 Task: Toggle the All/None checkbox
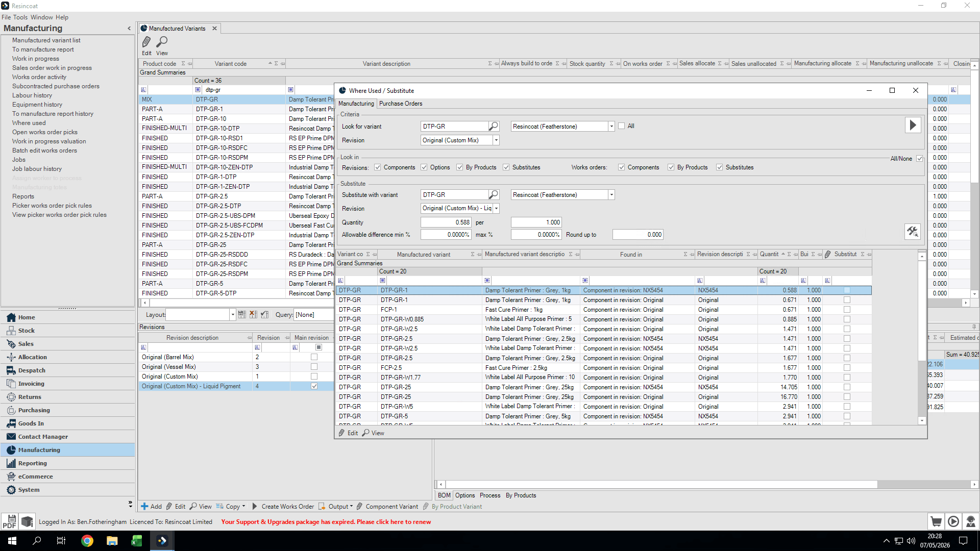pos(919,159)
